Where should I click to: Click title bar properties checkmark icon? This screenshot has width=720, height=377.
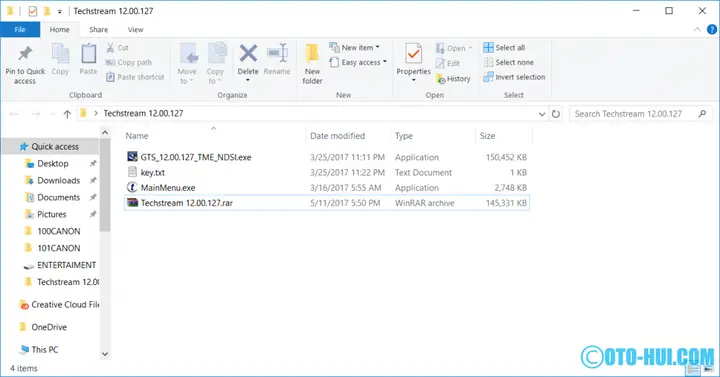click(33, 11)
